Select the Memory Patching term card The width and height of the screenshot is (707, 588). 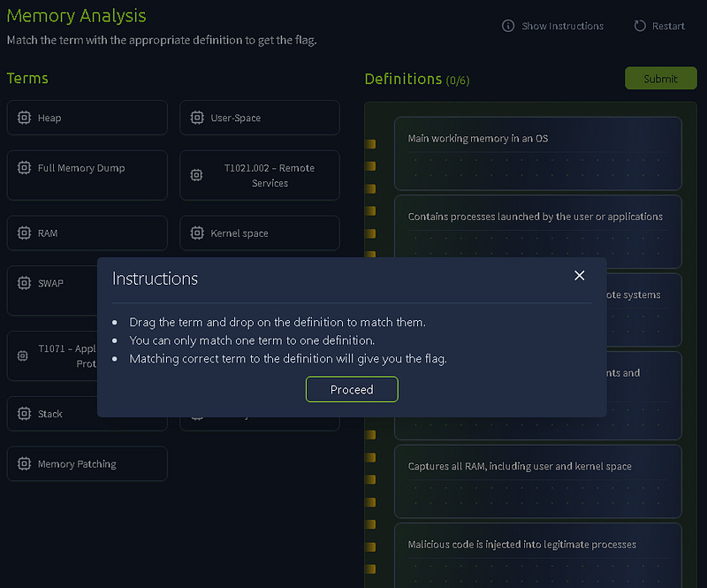87,463
